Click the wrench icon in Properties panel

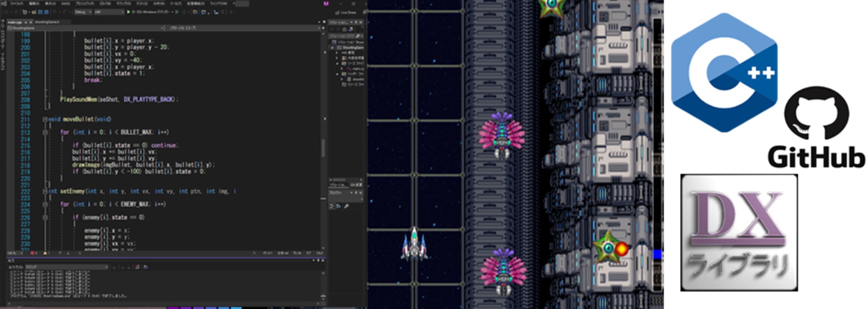346,206
